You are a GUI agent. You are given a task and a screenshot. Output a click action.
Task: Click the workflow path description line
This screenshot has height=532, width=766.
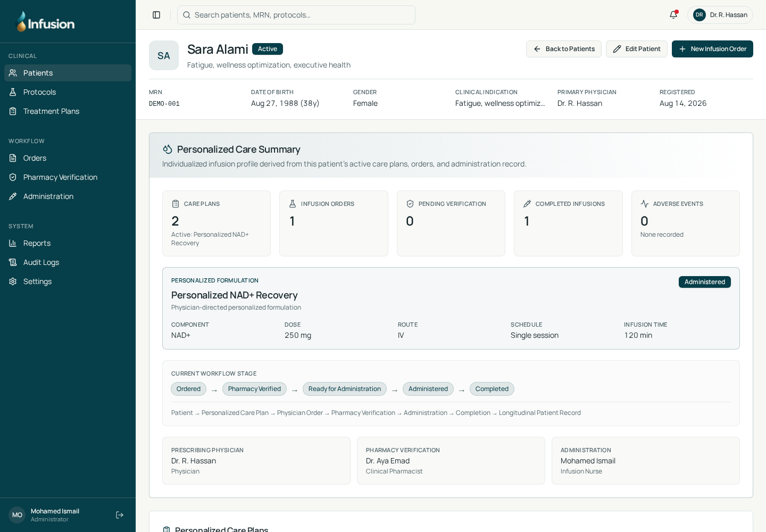click(x=376, y=413)
